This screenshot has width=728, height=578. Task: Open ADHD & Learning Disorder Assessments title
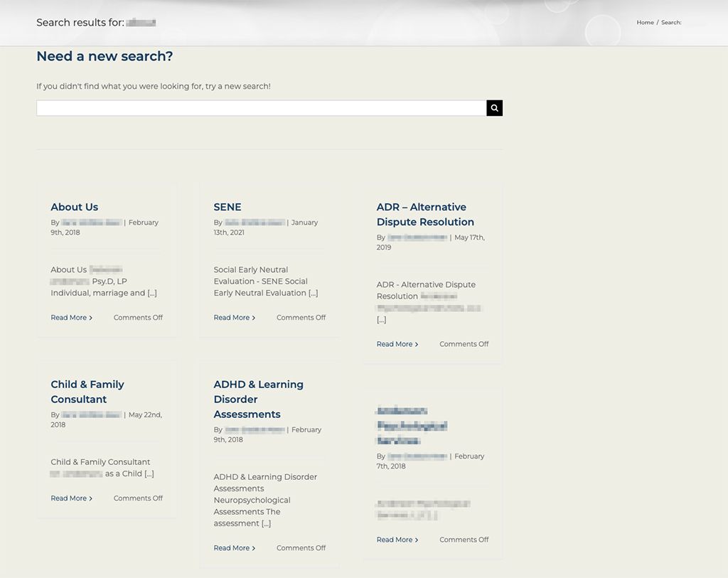(x=258, y=399)
